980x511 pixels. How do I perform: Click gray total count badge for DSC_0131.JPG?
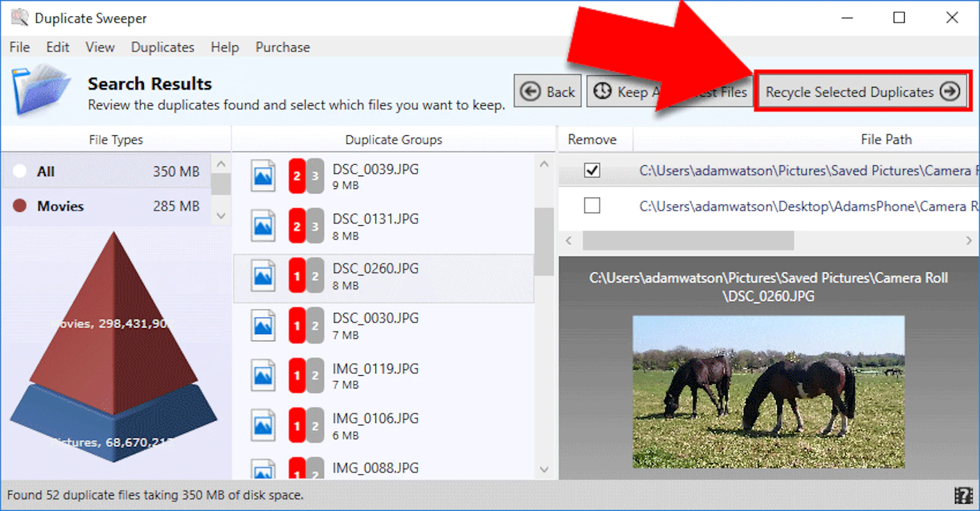[x=315, y=226]
